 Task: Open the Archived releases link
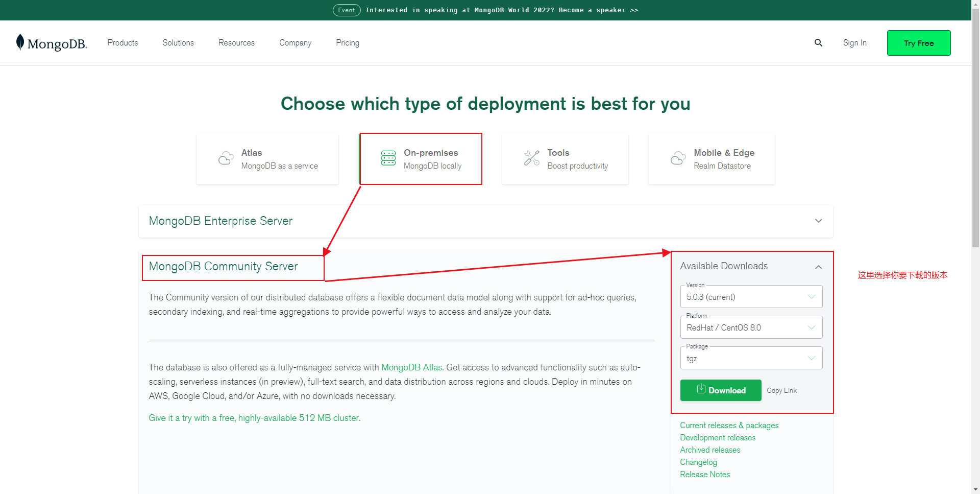tap(710, 450)
